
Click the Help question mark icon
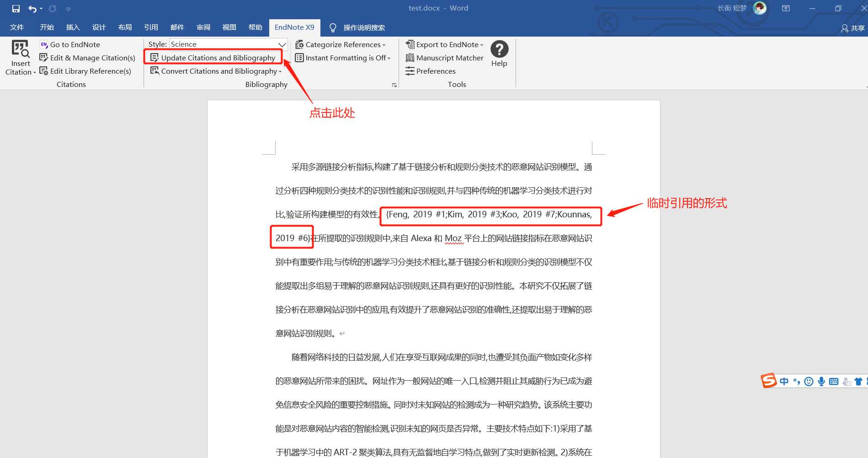[x=499, y=49]
